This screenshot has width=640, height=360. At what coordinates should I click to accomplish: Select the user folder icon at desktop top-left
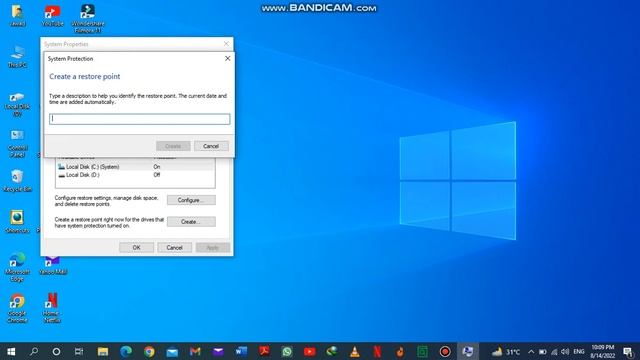click(x=17, y=16)
